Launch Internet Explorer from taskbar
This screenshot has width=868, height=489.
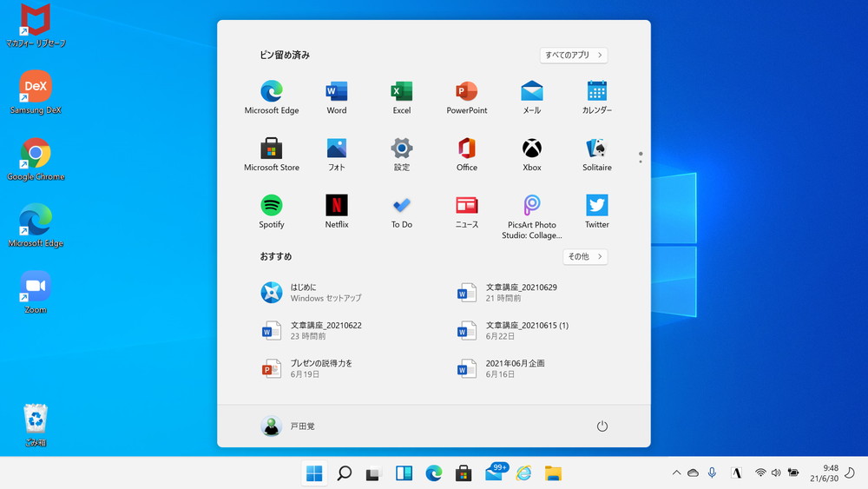tap(523, 473)
